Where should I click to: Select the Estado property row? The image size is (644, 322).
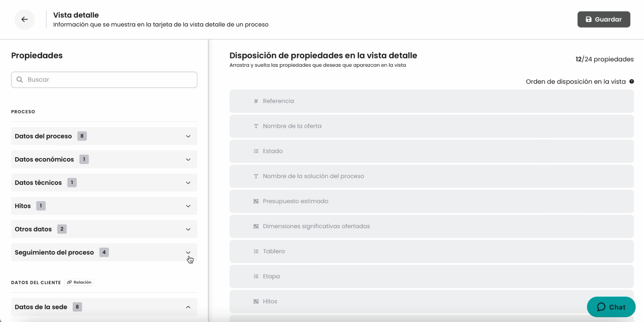pos(431,151)
